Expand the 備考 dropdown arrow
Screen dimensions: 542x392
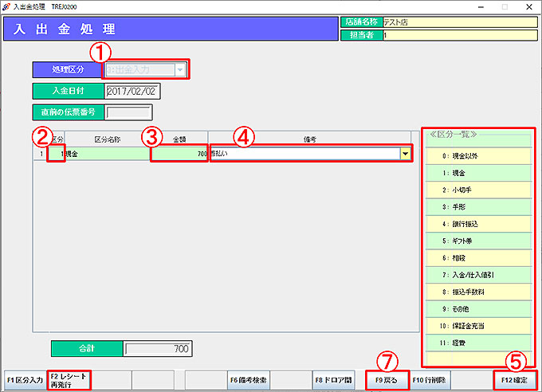click(405, 154)
